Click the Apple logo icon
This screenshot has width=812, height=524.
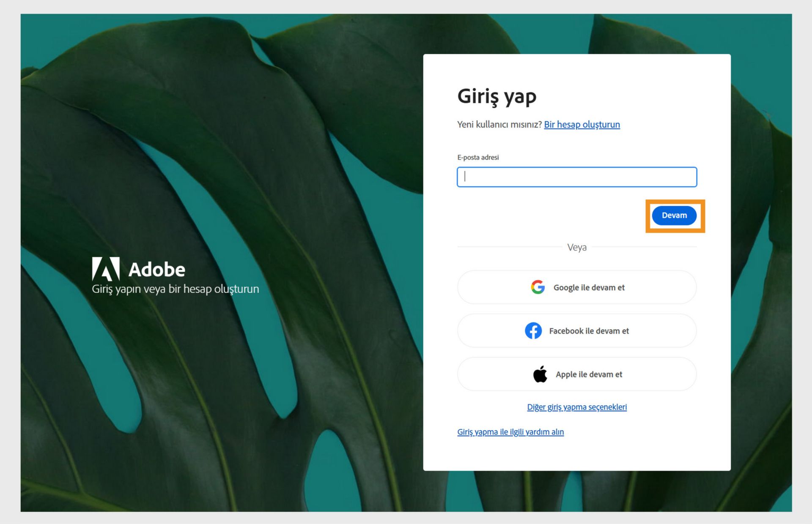point(540,374)
